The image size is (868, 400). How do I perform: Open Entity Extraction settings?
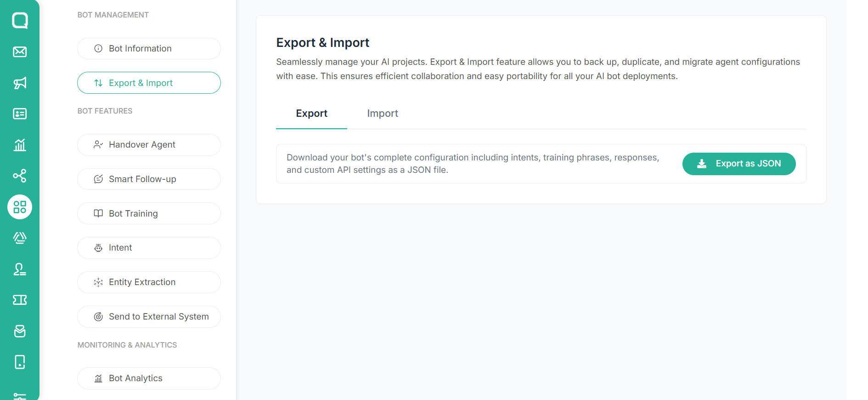coord(149,282)
